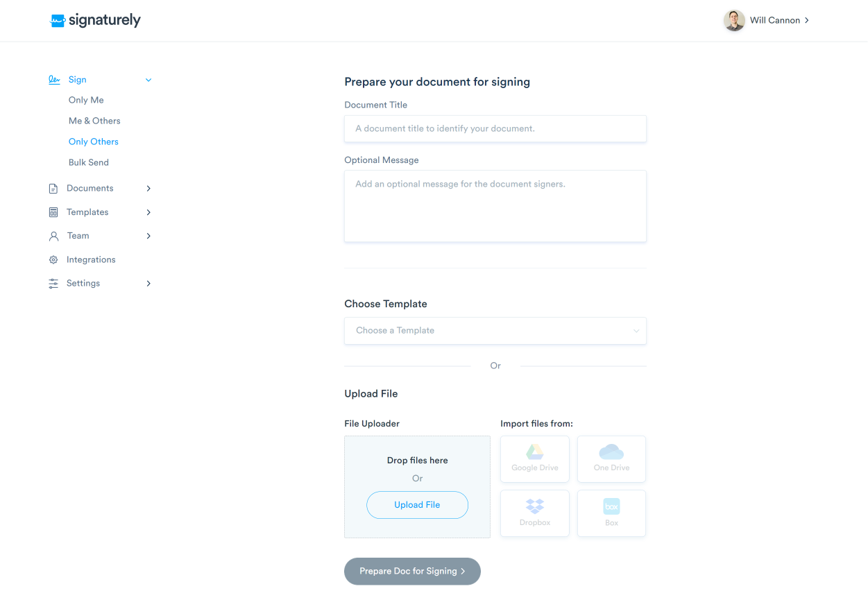Click the Sign signature icon in sidebar
The image size is (868, 609).
pos(54,80)
